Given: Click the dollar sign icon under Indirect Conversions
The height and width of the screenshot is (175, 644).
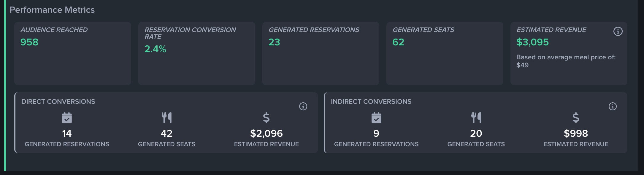Looking at the screenshot, I should [576, 118].
